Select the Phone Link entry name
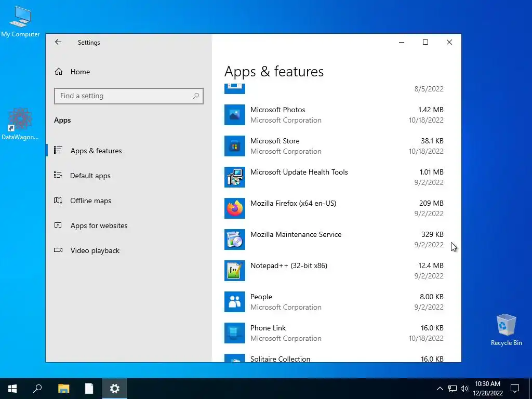Viewport: 532px width, 399px height. point(268,328)
